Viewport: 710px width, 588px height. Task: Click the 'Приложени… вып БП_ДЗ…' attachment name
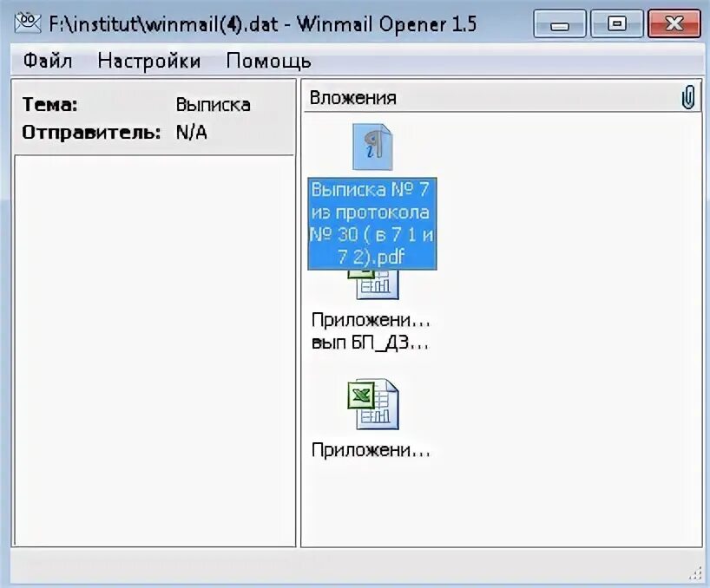371,331
